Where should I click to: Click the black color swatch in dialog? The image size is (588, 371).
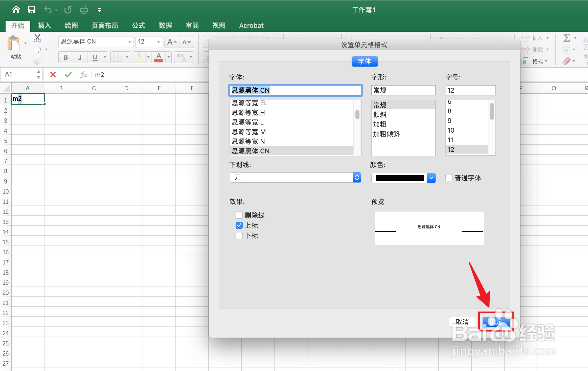tap(400, 178)
